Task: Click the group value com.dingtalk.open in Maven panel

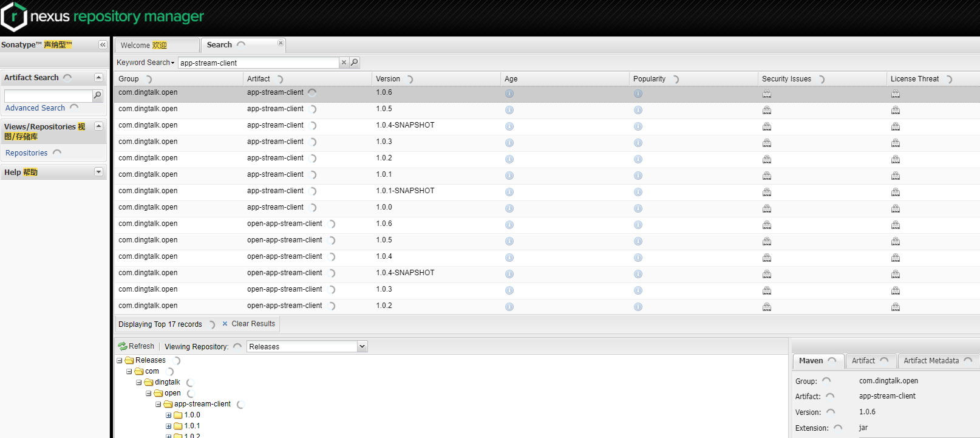Action: [x=888, y=381]
